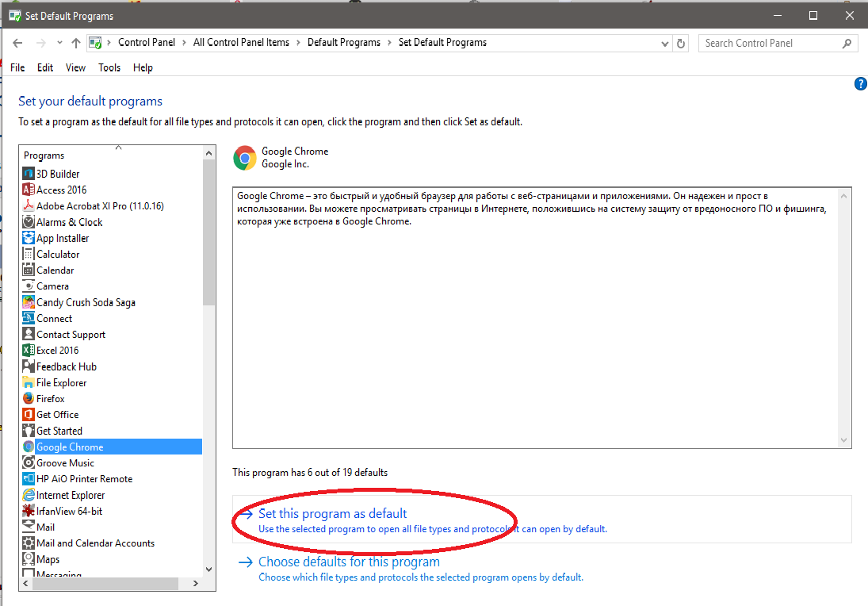Open the File menu
The width and height of the screenshot is (868, 606).
(17, 67)
